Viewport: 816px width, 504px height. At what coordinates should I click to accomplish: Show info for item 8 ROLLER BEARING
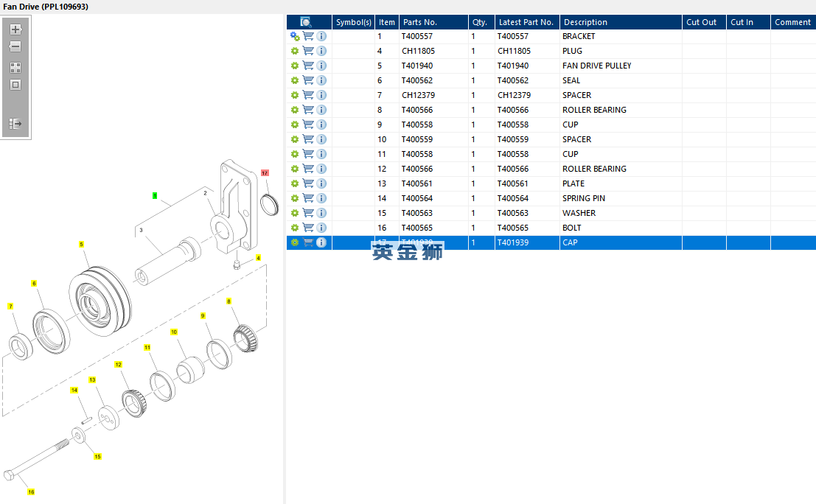point(321,110)
